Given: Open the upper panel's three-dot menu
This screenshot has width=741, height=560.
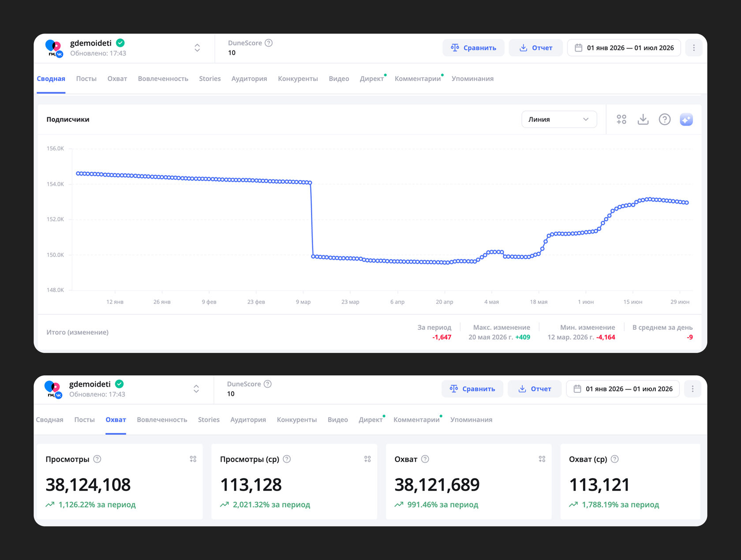Looking at the screenshot, I should (x=694, y=48).
